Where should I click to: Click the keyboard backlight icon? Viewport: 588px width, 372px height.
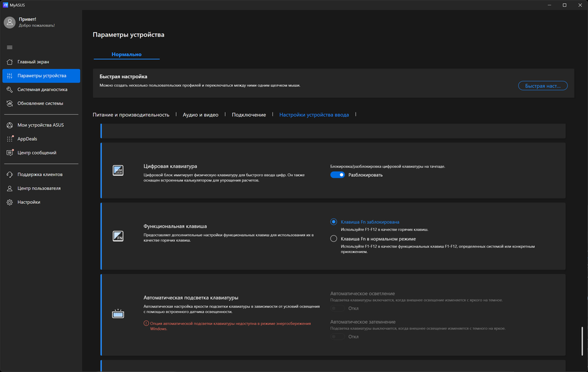click(118, 314)
